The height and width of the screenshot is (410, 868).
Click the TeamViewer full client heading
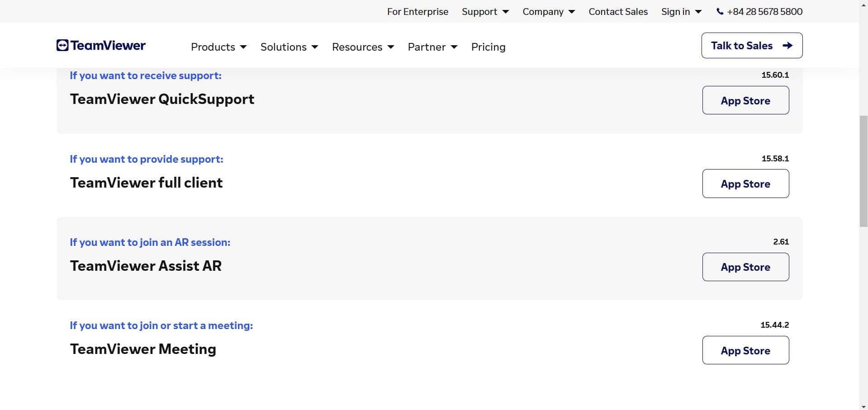pyautogui.click(x=146, y=183)
